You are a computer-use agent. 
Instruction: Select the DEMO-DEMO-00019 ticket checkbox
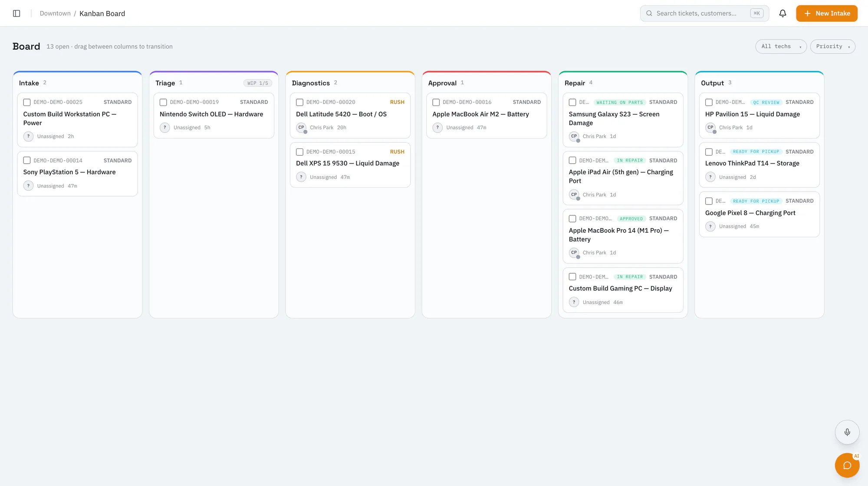pyautogui.click(x=163, y=102)
